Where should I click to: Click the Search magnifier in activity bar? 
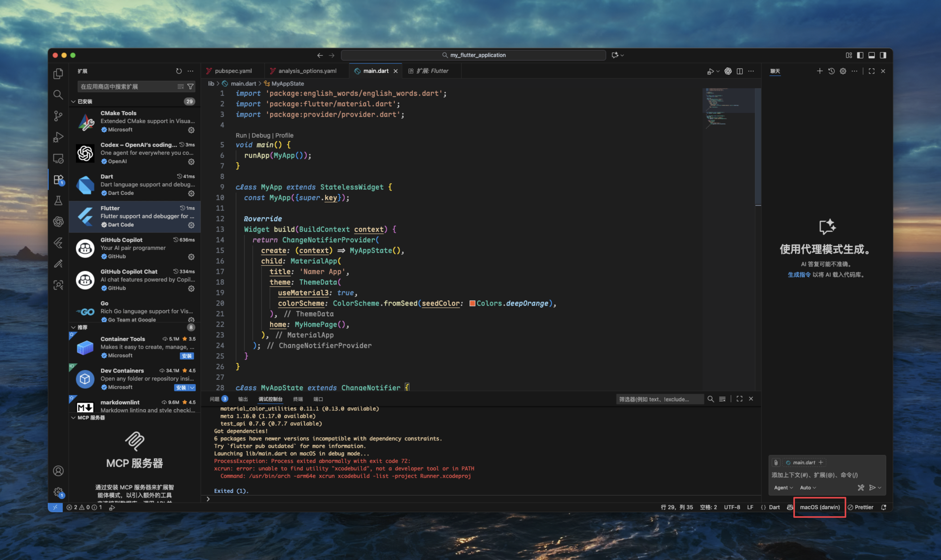[58, 95]
